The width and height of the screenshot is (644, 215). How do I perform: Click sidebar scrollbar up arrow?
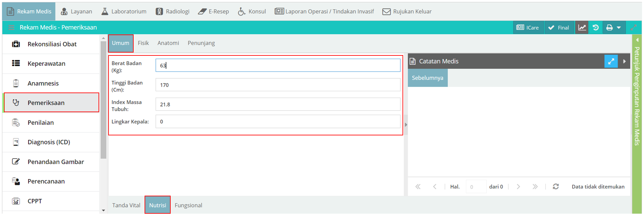tap(103, 38)
